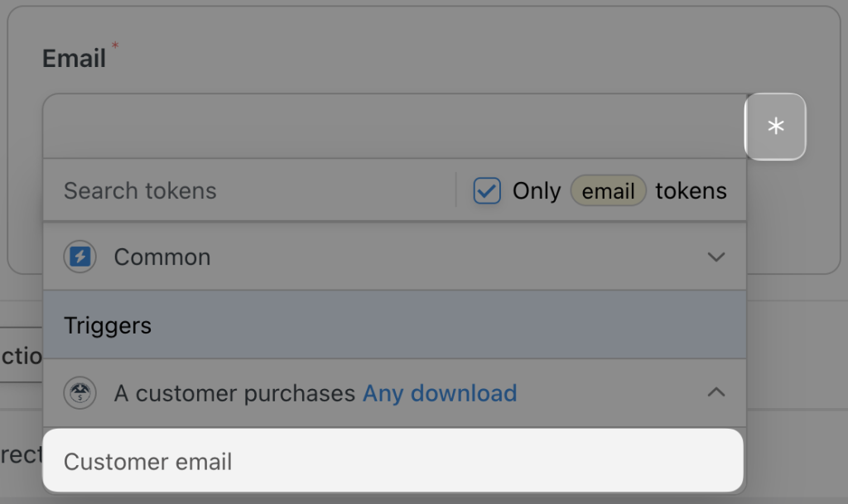This screenshot has width=848, height=504.
Task: Collapse the customer purchases trigger section
Action: pos(715,392)
